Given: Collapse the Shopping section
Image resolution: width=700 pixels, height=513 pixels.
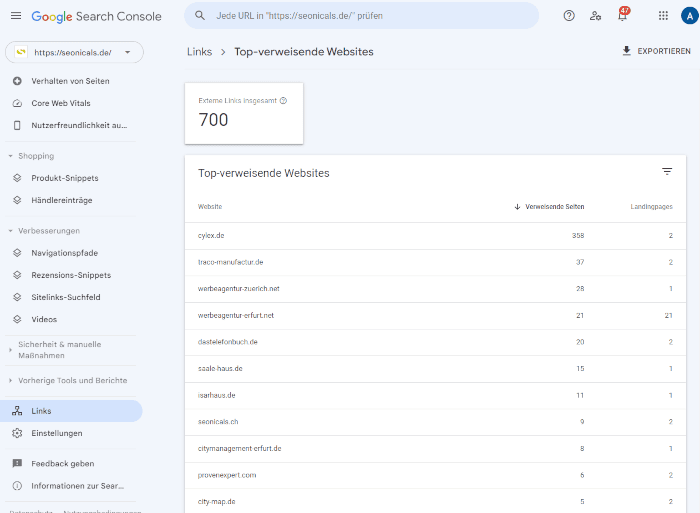Looking at the screenshot, I should 10,156.
